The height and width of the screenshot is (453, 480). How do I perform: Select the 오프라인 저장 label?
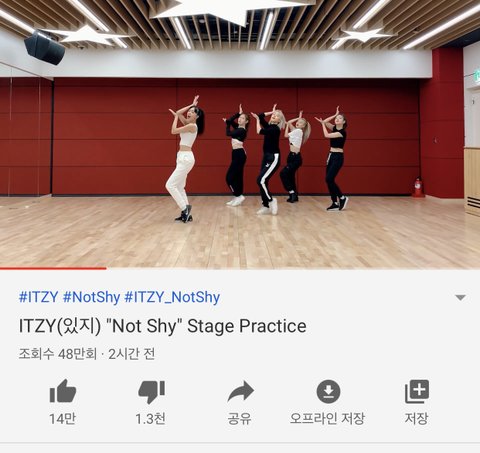point(328,419)
